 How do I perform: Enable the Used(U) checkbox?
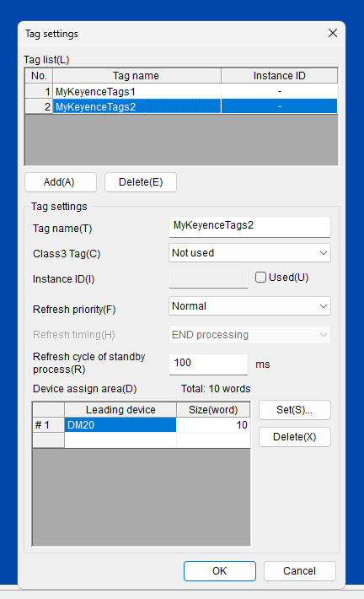[260, 278]
